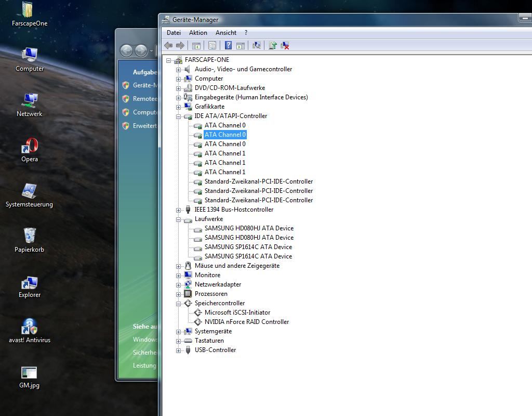
Task: Expand the Tastaturen node
Action: pyautogui.click(x=179, y=341)
